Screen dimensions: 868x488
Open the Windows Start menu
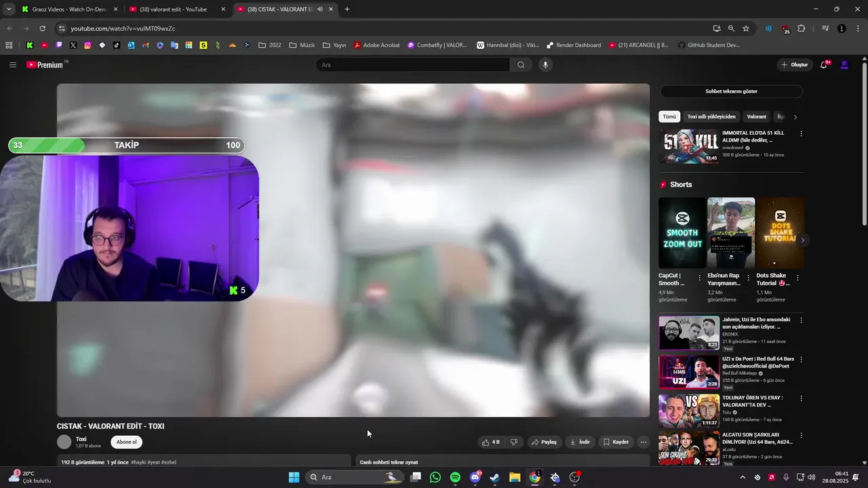coord(294,477)
